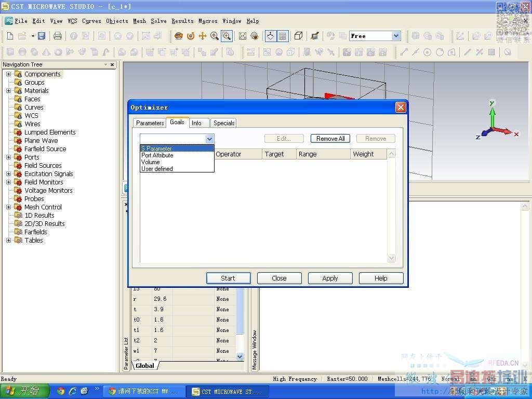Click the Save file toolbar icon

[42, 36]
